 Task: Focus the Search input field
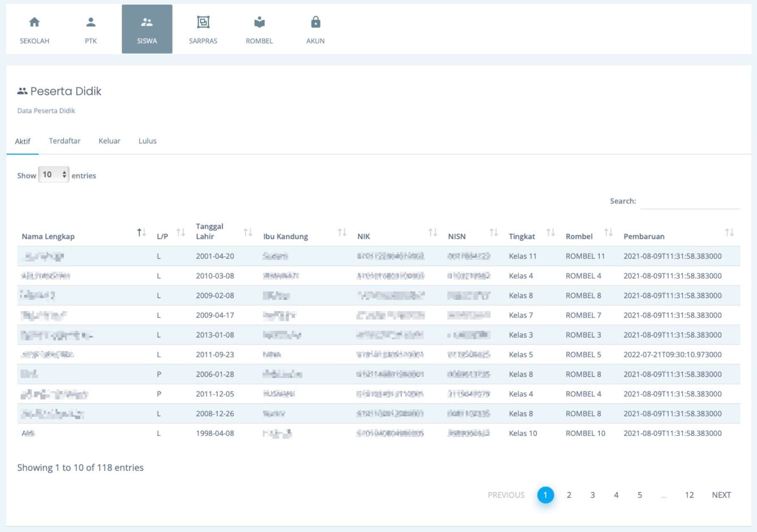[690, 201]
